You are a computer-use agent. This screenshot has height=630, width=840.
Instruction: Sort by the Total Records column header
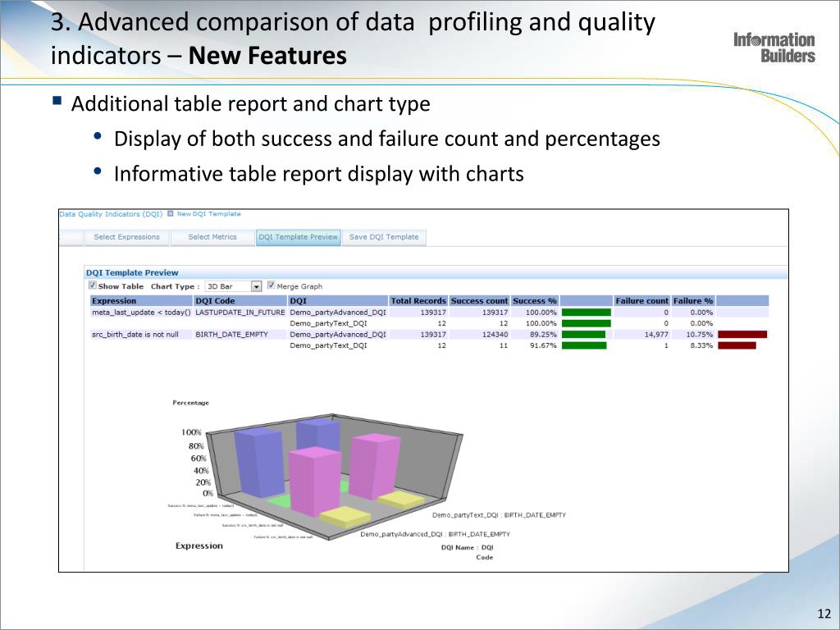coord(418,301)
